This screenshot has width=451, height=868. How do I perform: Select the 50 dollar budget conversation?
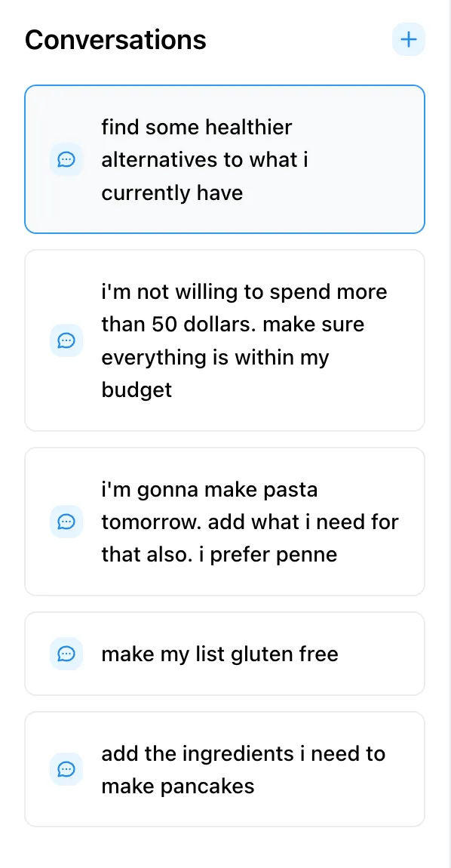coord(224,340)
